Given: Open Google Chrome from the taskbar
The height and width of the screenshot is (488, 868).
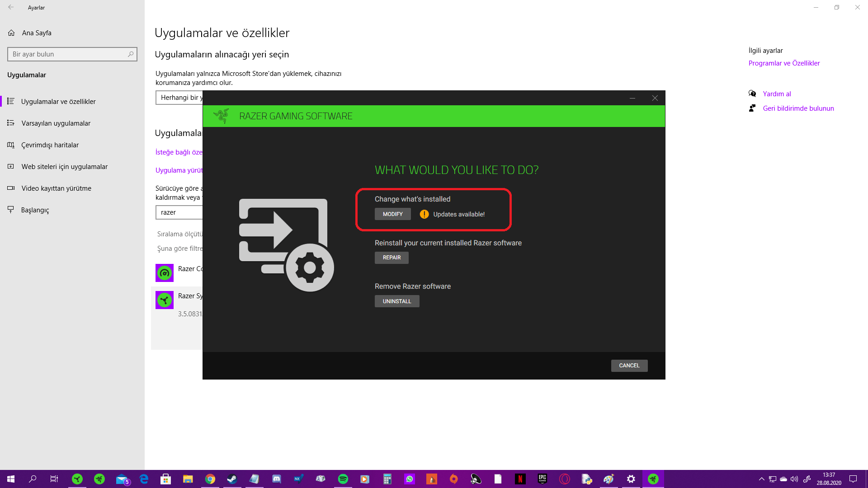Looking at the screenshot, I should (x=210, y=479).
